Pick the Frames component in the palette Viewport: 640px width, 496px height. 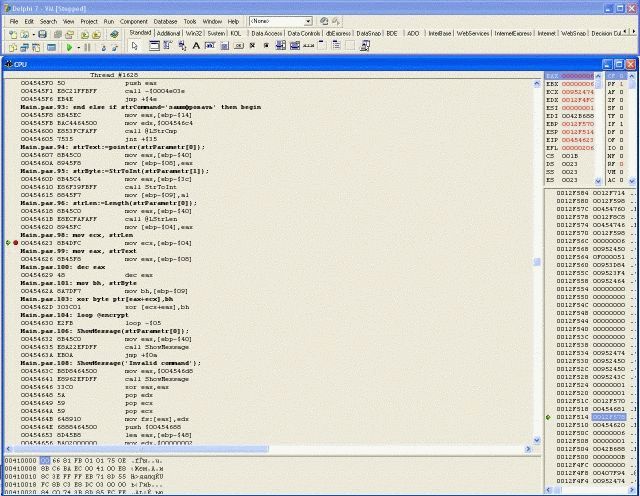pyautogui.click(x=154, y=46)
